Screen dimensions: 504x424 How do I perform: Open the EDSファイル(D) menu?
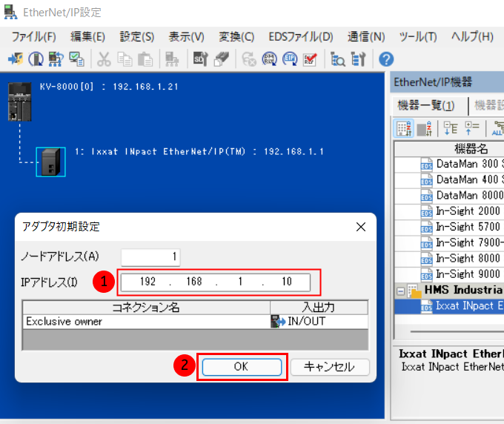coord(301,37)
